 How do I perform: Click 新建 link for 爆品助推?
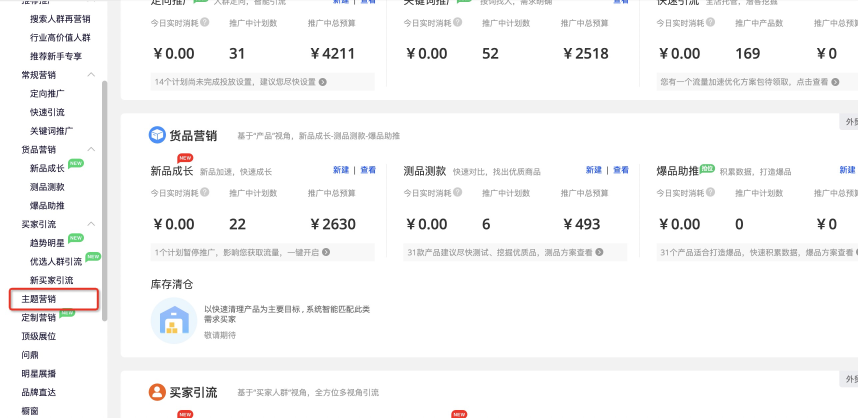(x=847, y=170)
